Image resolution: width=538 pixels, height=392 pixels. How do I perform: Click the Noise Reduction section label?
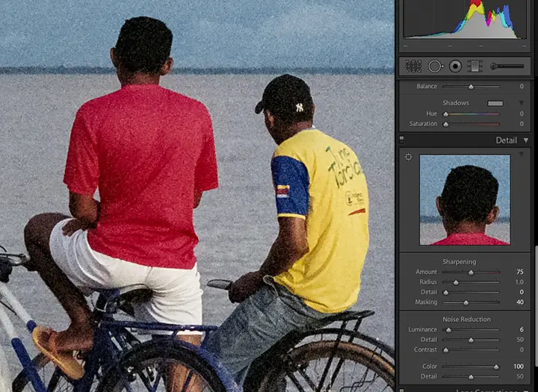pyautogui.click(x=466, y=320)
